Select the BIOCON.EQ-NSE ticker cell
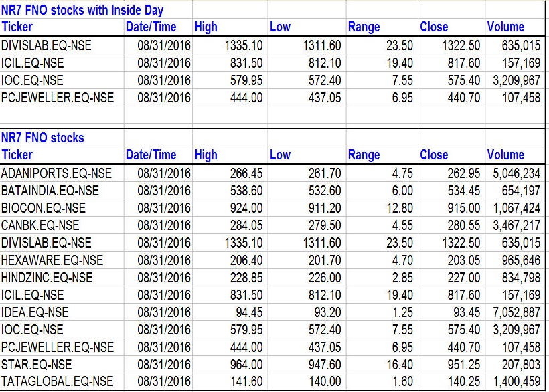 pos(44,208)
